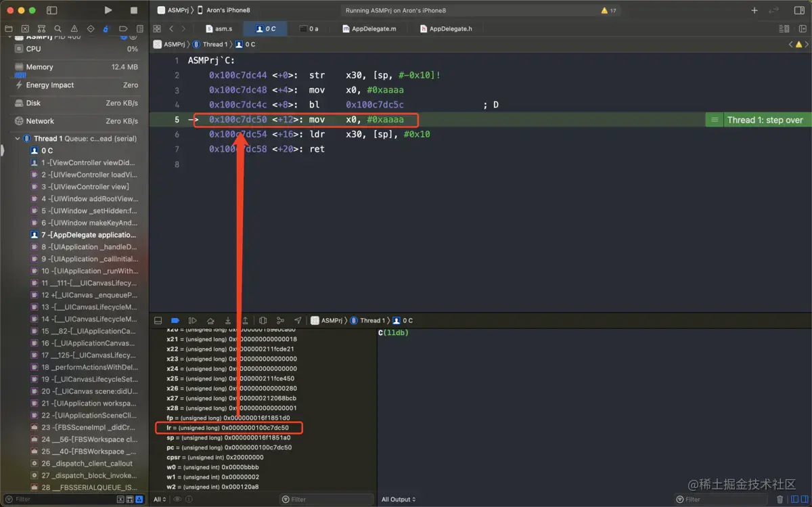
Task: Toggle the inspectors panel icon at top right
Action: click(x=799, y=10)
